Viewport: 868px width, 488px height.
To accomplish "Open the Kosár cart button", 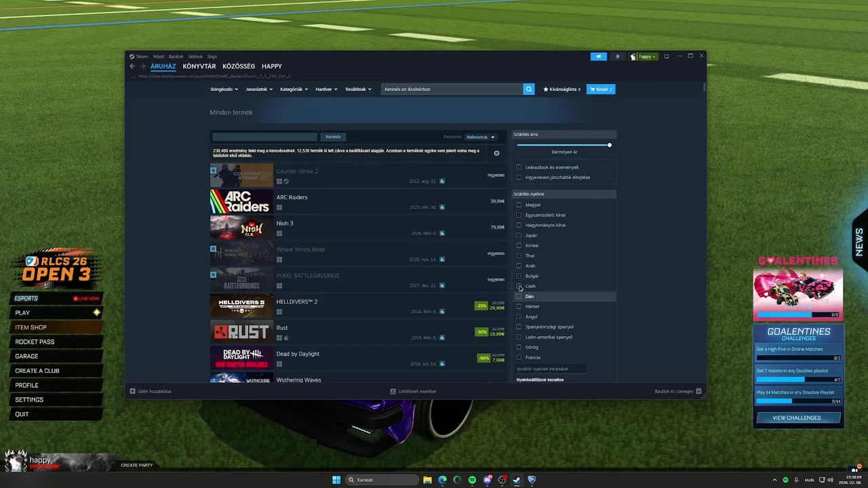I will 601,89.
